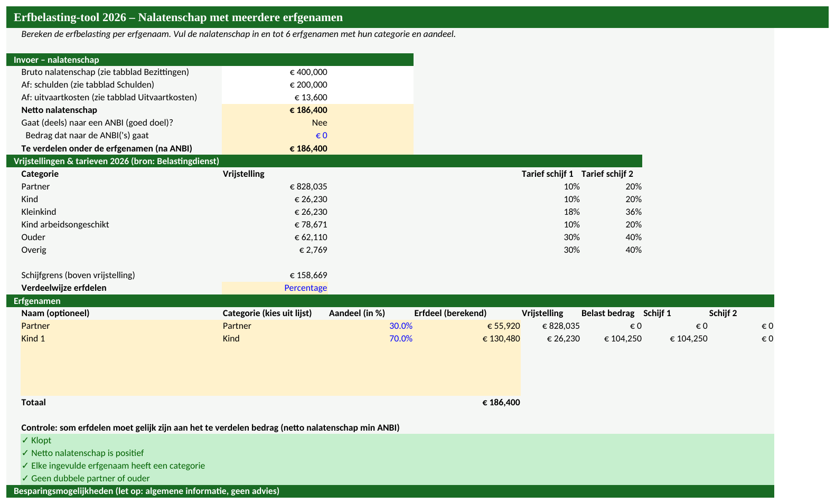The height and width of the screenshot is (504, 835).
Task: Click the 'Ouder' category row label
Action: (33, 237)
